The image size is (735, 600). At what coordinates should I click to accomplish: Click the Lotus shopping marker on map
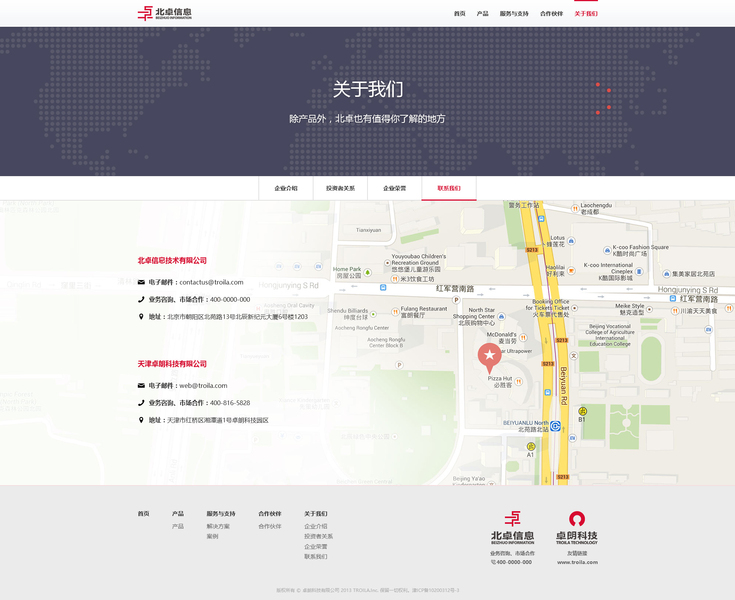pyautogui.click(x=571, y=241)
